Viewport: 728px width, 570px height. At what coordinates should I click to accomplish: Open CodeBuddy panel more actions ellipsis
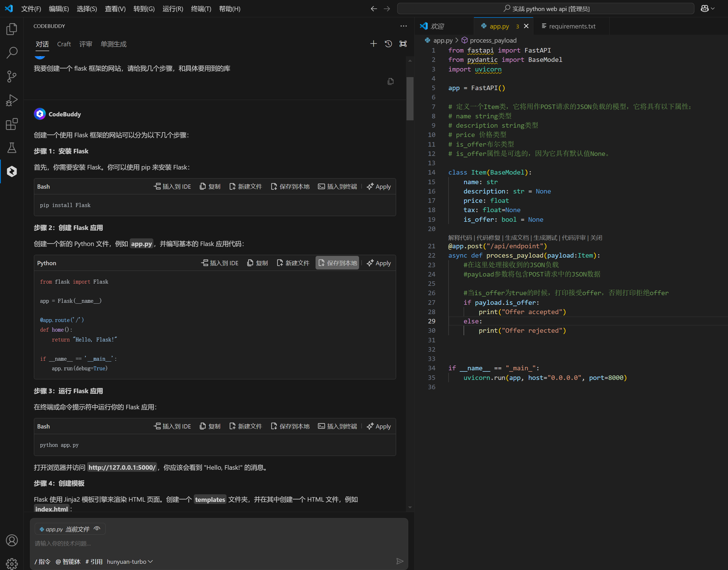pos(403,26)
